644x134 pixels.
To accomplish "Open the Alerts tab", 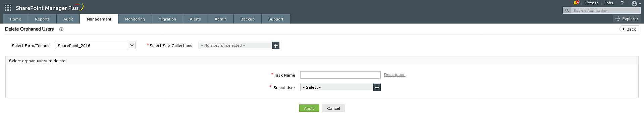I will (195, 19).
